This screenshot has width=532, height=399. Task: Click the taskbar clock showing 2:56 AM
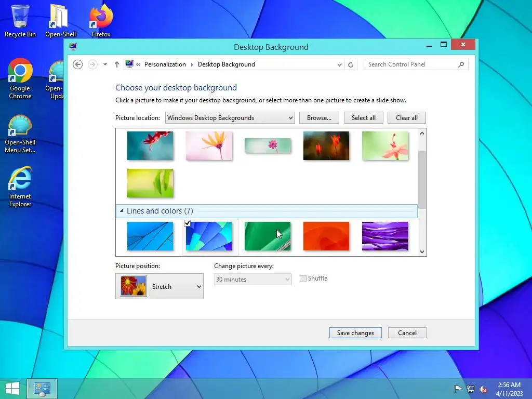point(509,389)
